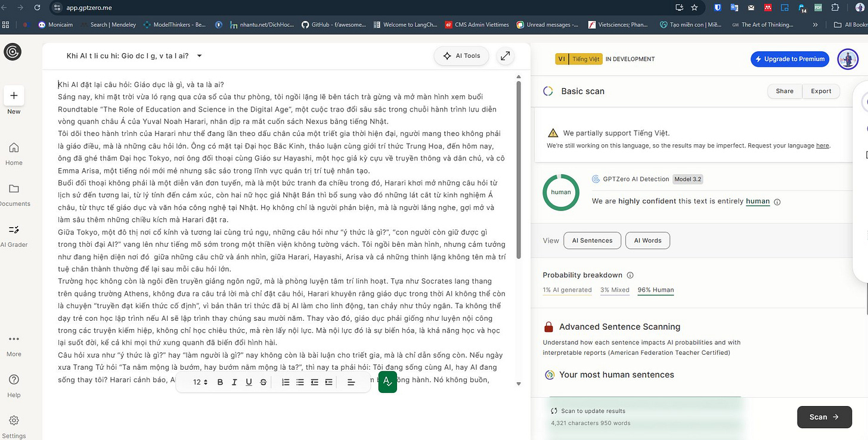868x440 pixels.
Task: Insert a numbered list
Action: pyautogui.click(x=286, y=382)
